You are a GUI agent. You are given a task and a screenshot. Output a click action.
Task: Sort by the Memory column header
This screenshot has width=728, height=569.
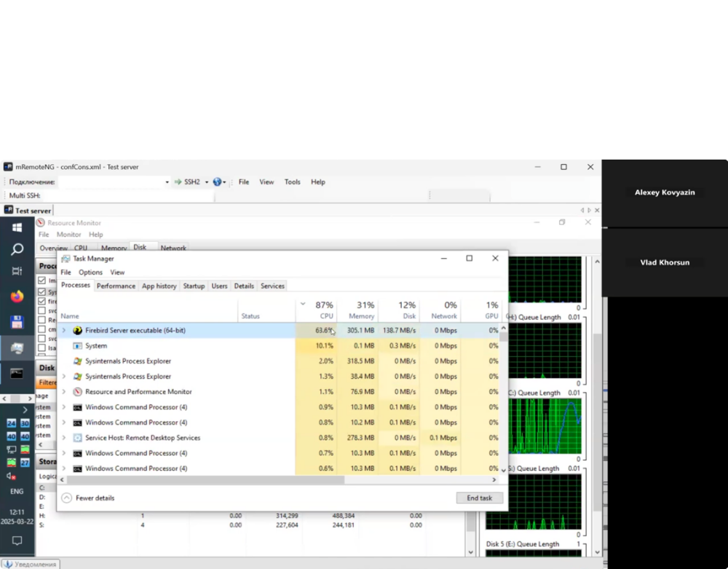[357, 310]
